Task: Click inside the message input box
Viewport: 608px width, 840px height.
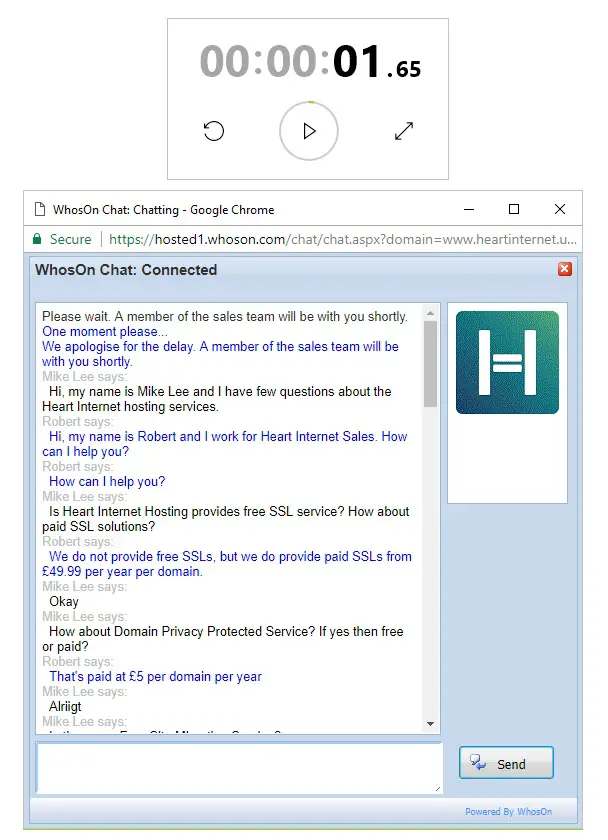Action: coord(239,768)
